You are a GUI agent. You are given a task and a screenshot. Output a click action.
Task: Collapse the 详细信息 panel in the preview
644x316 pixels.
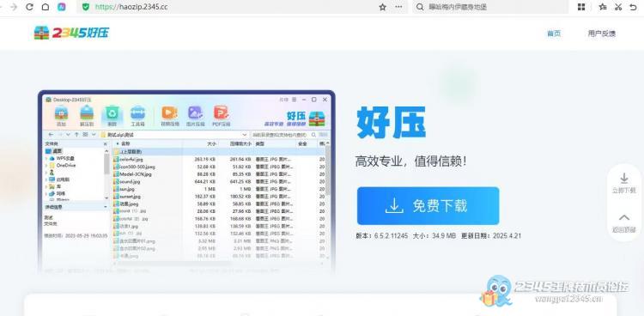click(106, 207)
